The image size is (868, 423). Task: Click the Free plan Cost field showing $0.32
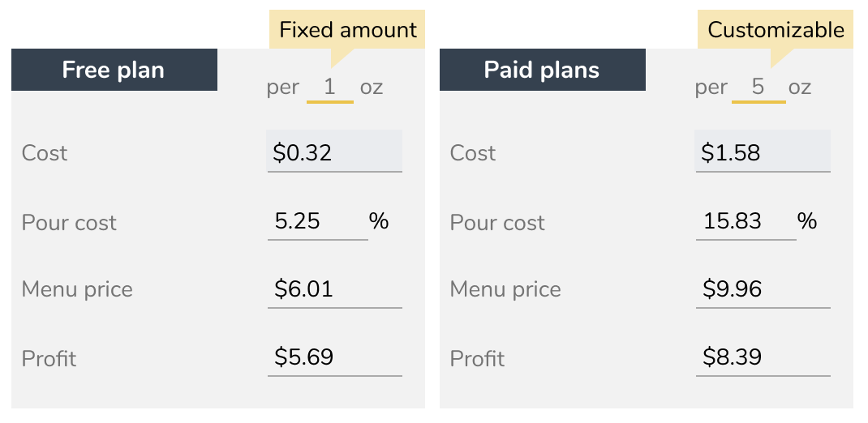click(x=335, y=152)
